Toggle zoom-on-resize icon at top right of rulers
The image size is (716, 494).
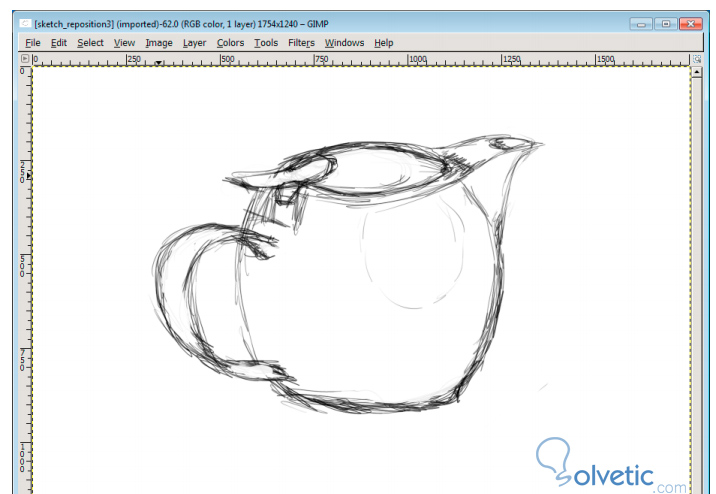(x=696, y=59)
